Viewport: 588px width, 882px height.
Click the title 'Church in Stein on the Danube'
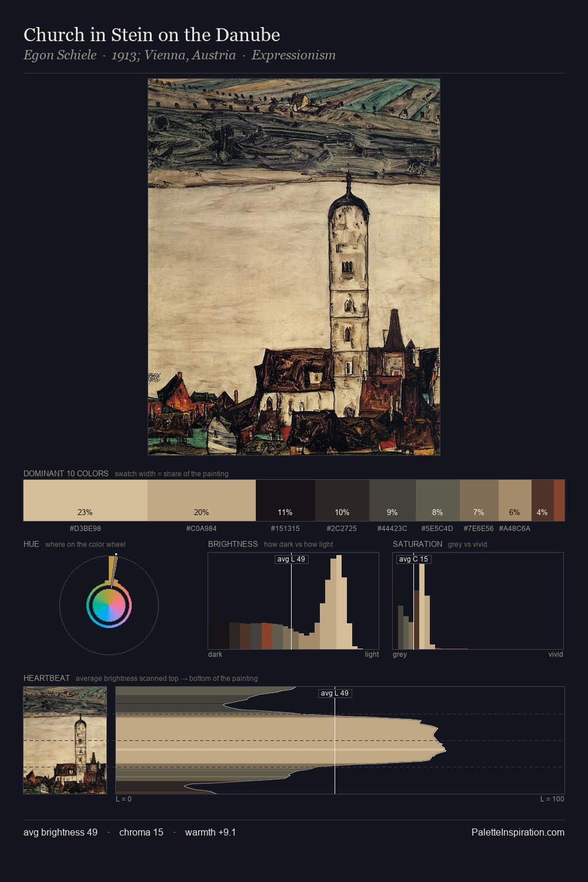coord(152,35)
